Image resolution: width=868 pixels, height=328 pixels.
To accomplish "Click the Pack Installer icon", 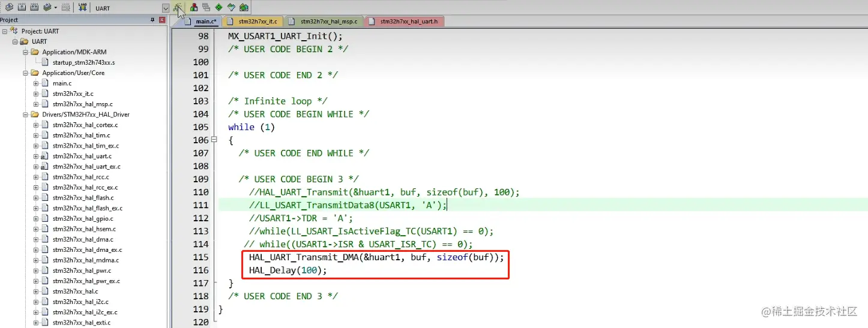I will 244,8.
